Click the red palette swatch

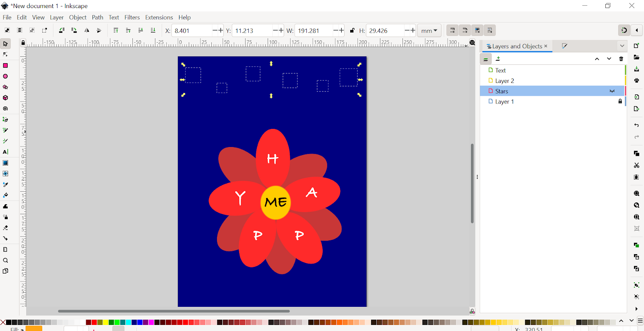coord(94,322)
